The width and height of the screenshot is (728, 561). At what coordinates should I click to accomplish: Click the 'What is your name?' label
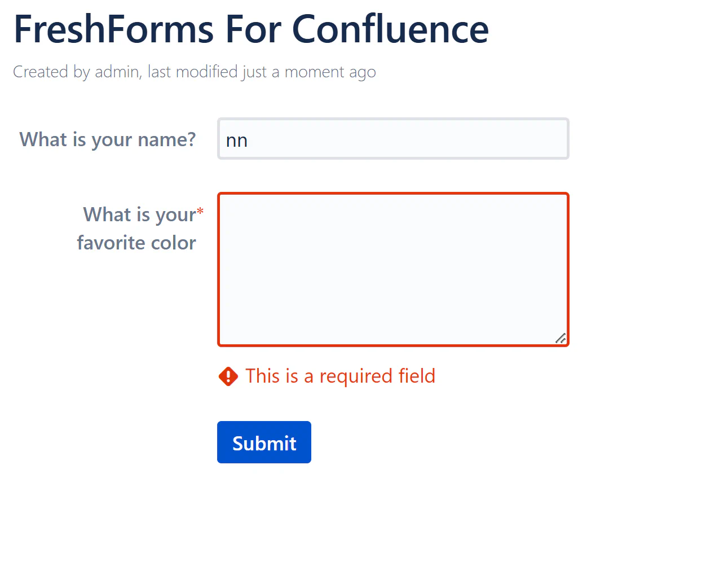coord(108,139)
